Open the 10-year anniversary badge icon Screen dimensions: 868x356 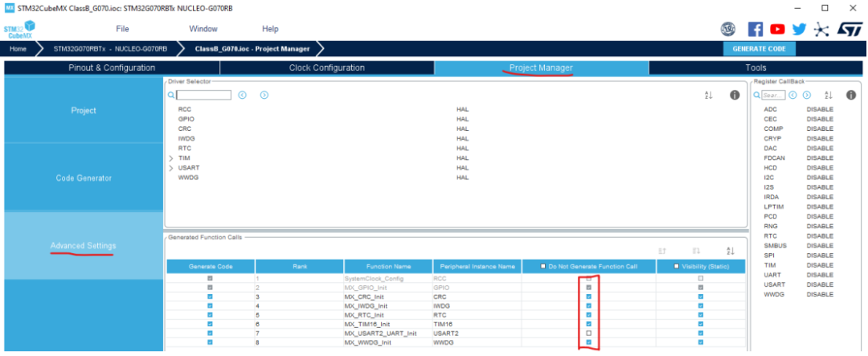728,30
